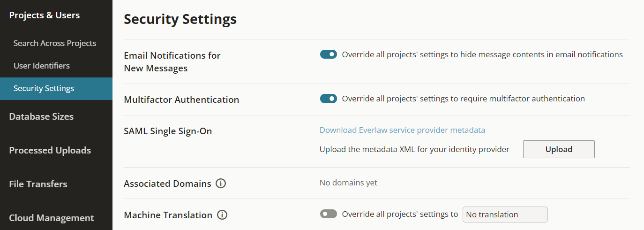This screenshot has height=230, width=644.
Task: Toggle off email notification message contents override
Action: click(x=329, y=54)
